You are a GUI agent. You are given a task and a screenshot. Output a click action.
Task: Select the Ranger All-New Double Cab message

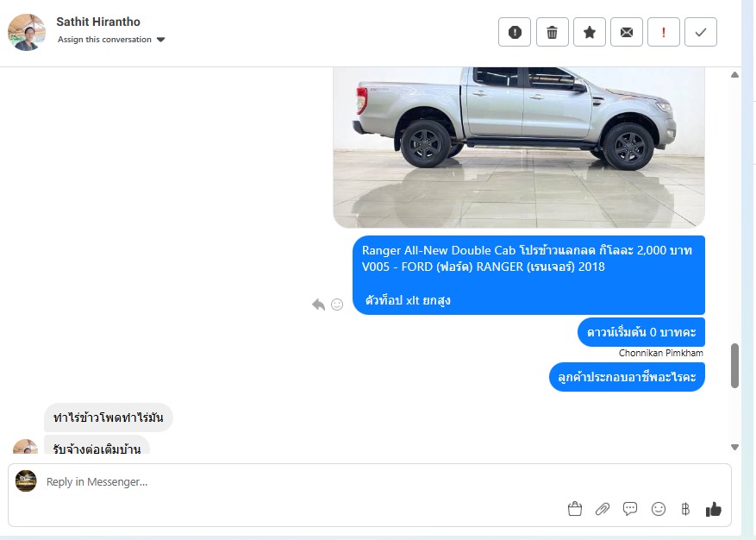coord(528,275)
